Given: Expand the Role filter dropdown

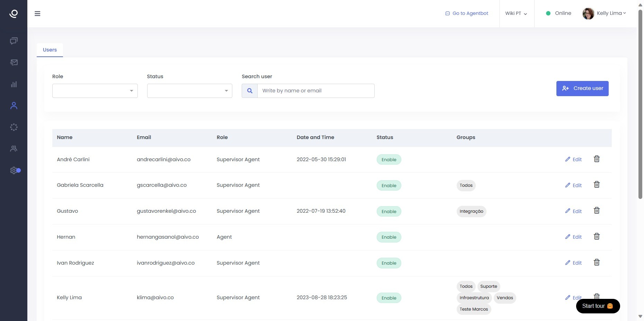Looking at the screenshot, I should [95, 91].
